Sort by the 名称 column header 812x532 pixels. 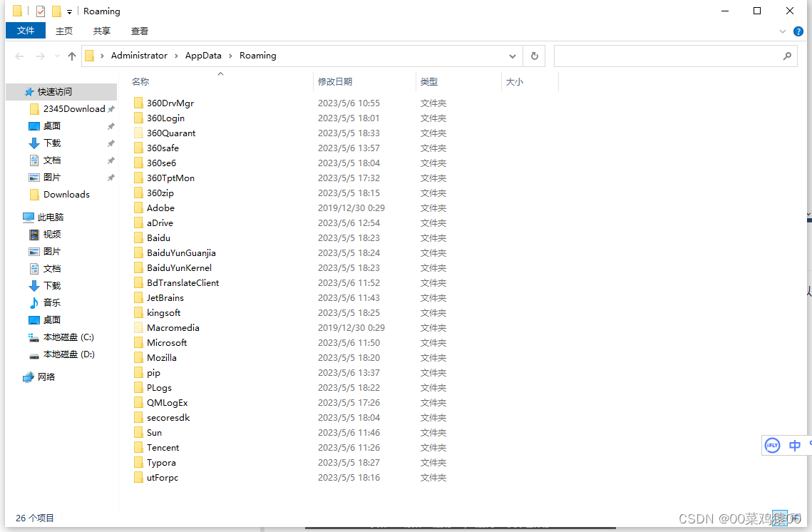point(140,81)
